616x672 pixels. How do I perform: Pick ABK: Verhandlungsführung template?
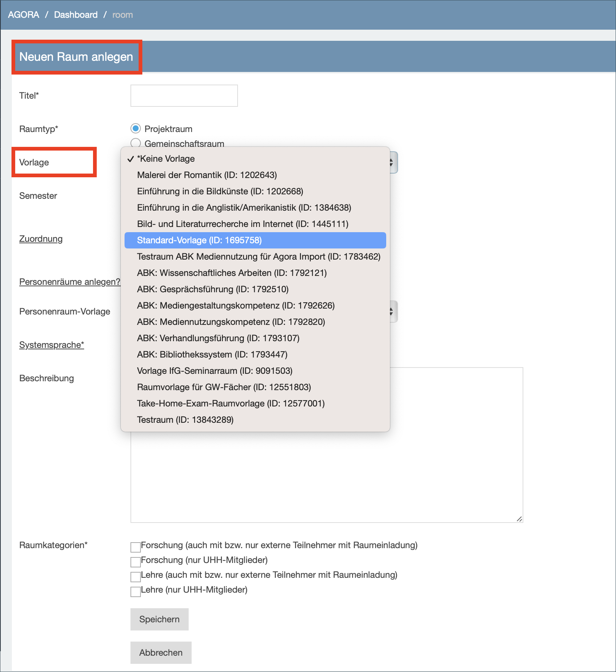pyautogui.click(x=255, y=338)
